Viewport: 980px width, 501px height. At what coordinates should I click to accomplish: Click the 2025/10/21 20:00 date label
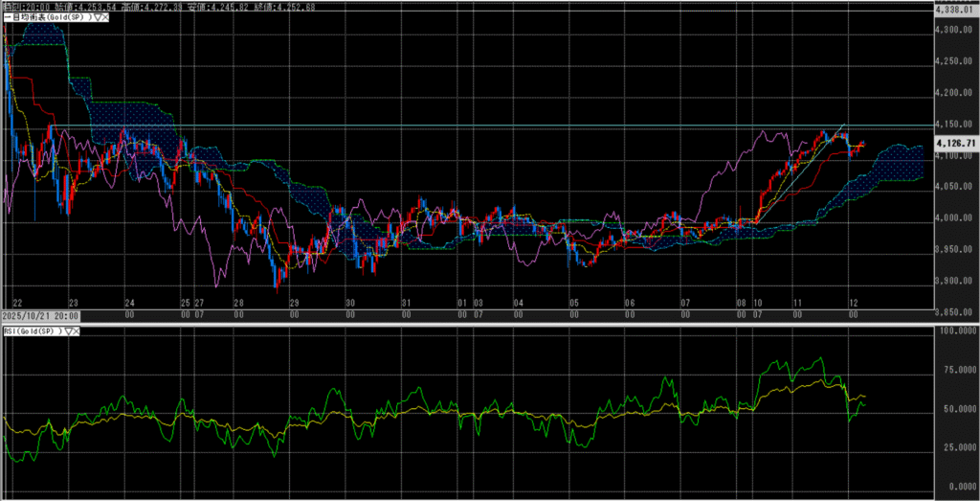39,314
